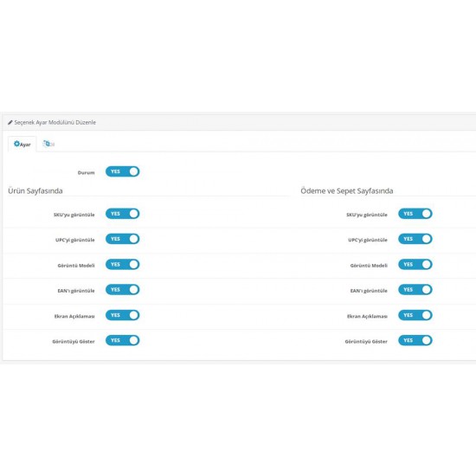Turn off Ekran Açıklaması in Ödeme ve Sepet section
This screenshot has width=476, height=476.
tap(415, 315)
